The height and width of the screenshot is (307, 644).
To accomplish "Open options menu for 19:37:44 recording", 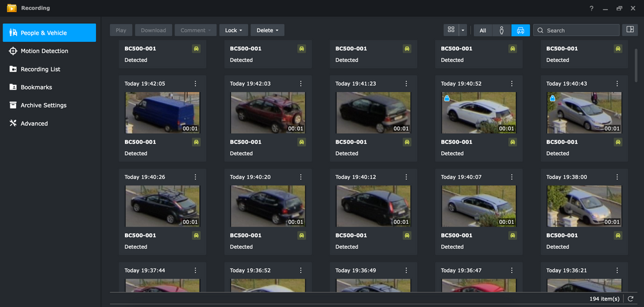I will 196,270.
